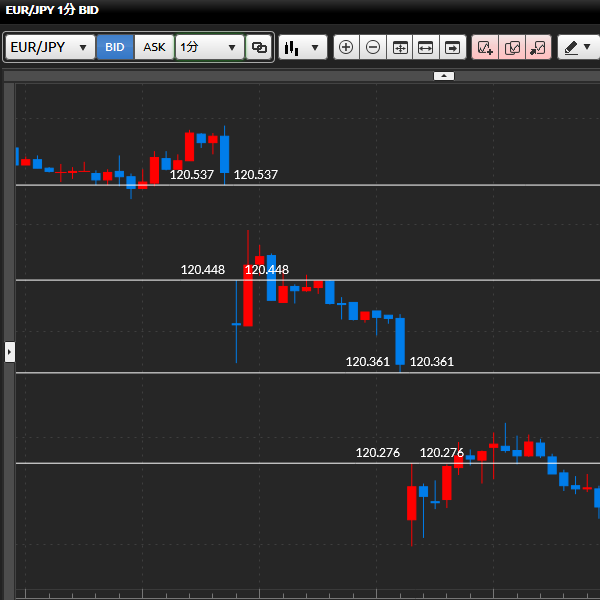600x600 pixels.
Task: Select the horizontal line at 120.361
Action: [x=308, y=373]
